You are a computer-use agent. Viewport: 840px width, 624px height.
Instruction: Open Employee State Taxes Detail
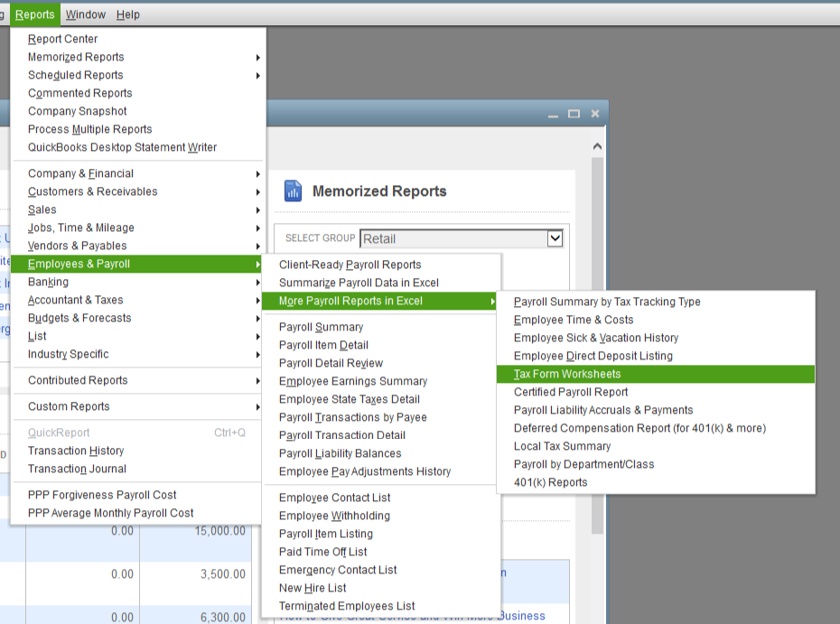(381, 399)
